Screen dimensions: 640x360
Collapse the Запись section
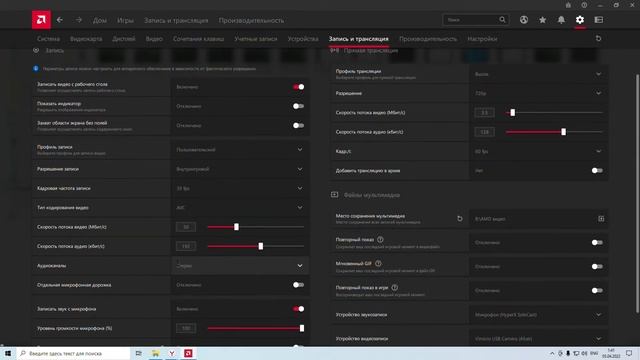point(36,50)
